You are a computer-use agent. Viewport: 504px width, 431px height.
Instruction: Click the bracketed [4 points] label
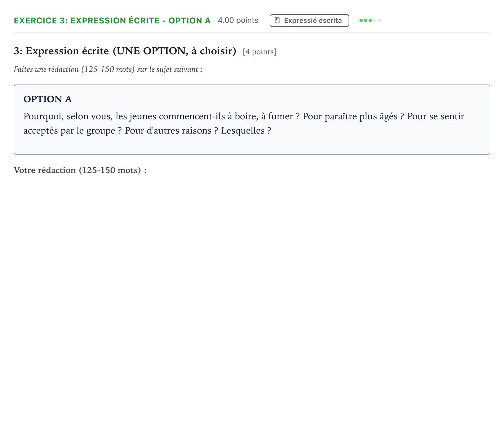pyautogui.click(x=260, y=52)
